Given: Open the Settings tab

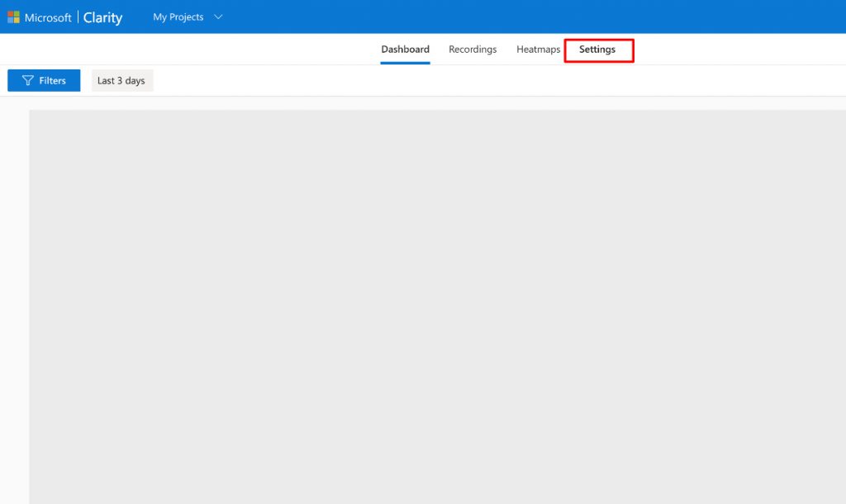Looking at the screenshot, I should coord(597,49).
